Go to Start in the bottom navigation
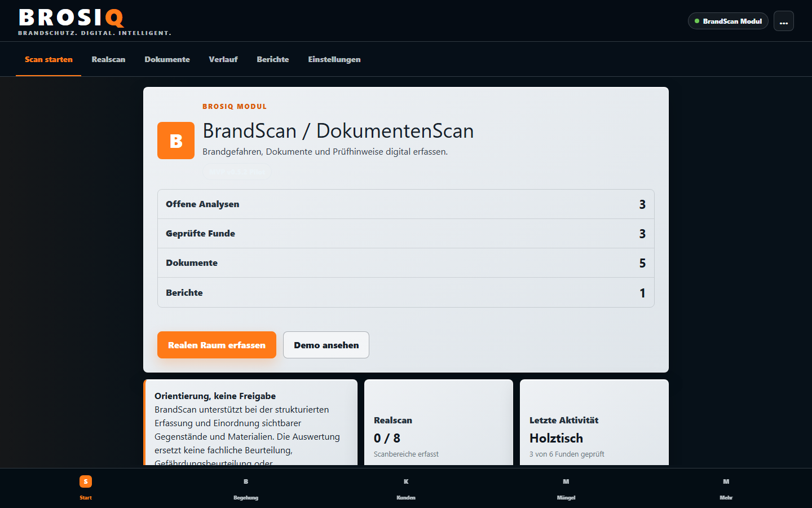812x508 pixels. 86,488
